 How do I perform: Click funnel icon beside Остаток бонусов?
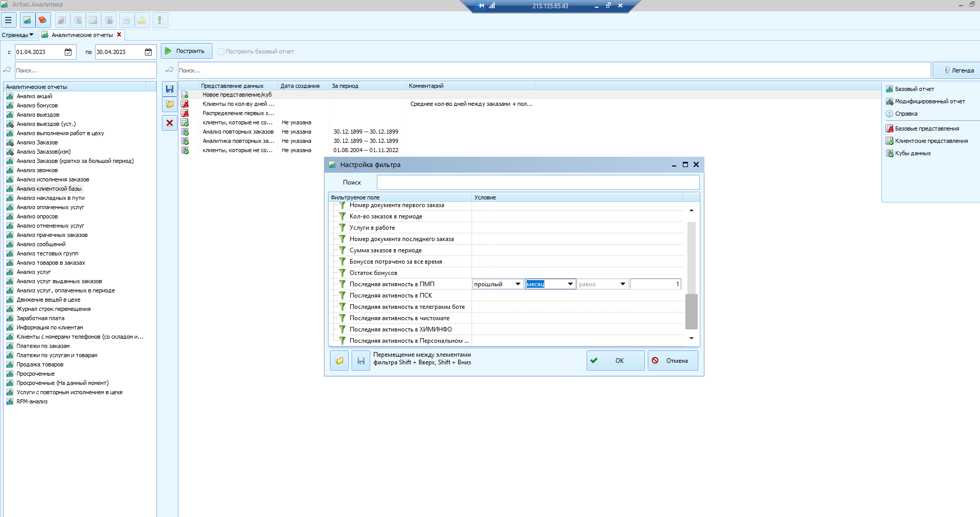(342, 273)
